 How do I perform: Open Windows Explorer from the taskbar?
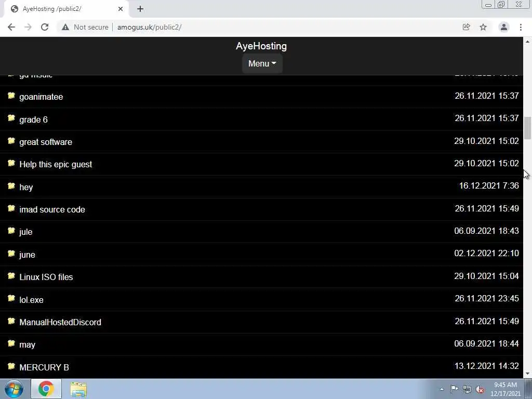tap(79, 389)
